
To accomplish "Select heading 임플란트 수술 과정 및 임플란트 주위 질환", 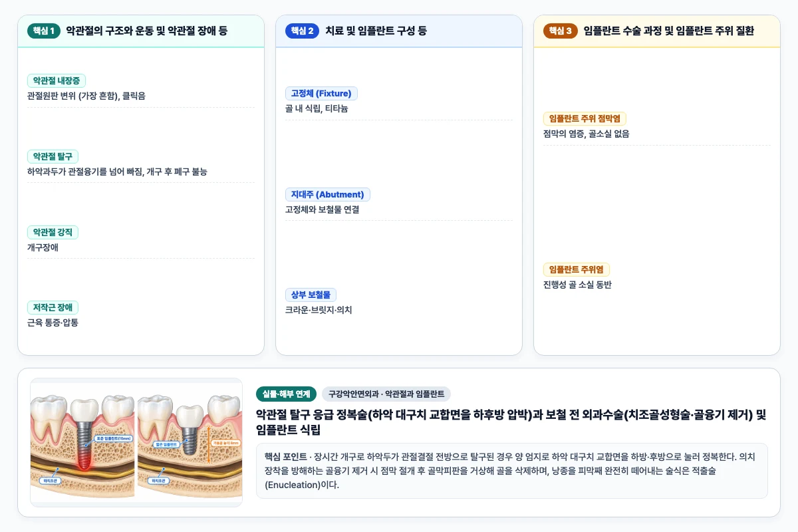I will (x=668, y=31).
